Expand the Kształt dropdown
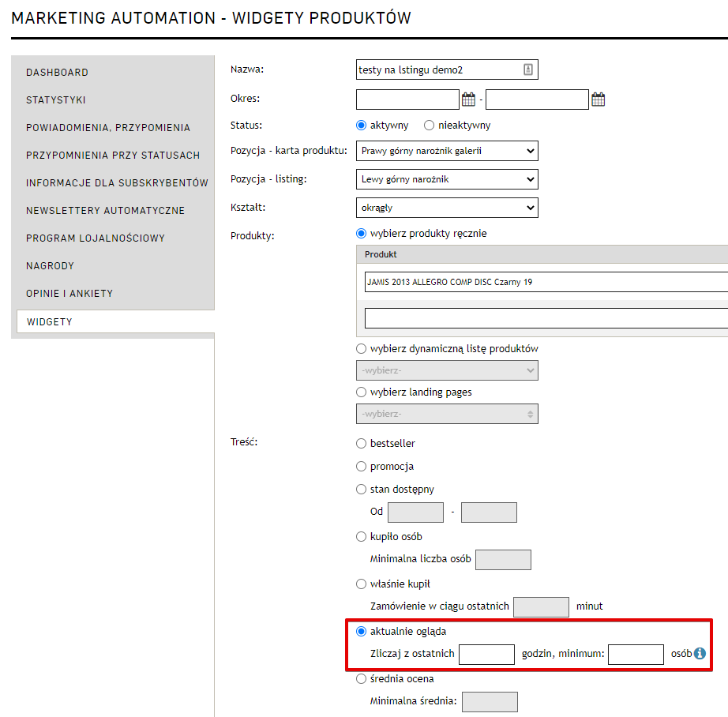Screen dimensions: 728x717 pyautogui.click(x=447, y=208)
